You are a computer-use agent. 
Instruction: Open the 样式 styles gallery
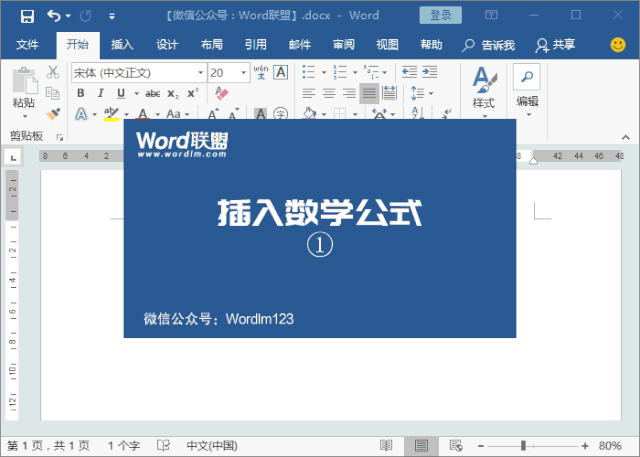484,92
